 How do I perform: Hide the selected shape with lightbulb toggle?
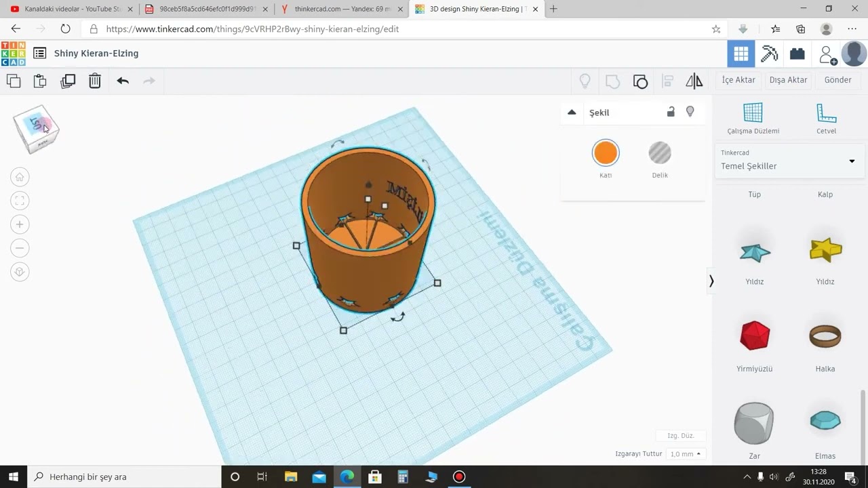point(690,112)
